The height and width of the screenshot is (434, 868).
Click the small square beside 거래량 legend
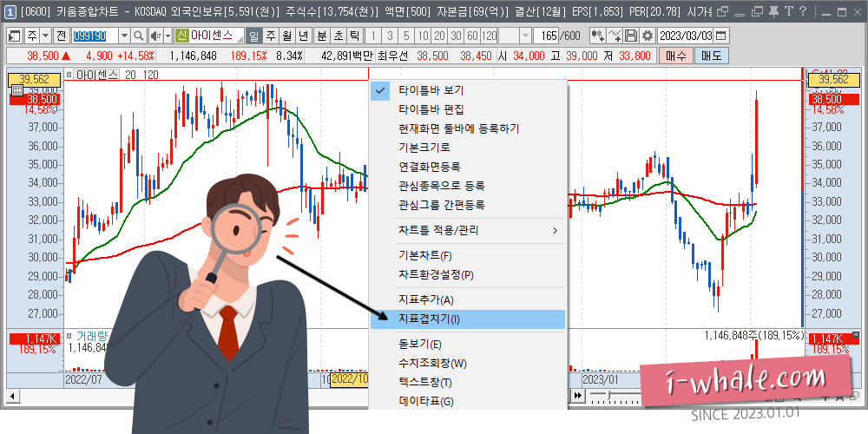click(x=69, y=335)
